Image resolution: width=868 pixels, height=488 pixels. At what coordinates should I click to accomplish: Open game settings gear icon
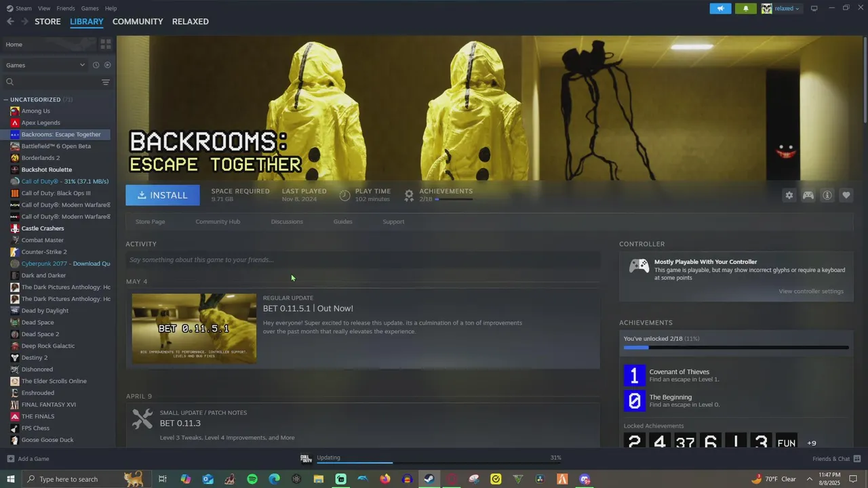pyautogui.click(x=789, y=195)
